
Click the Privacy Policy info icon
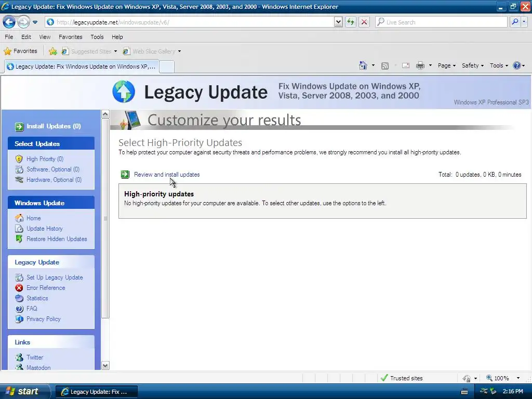click(x=19, y=319)
